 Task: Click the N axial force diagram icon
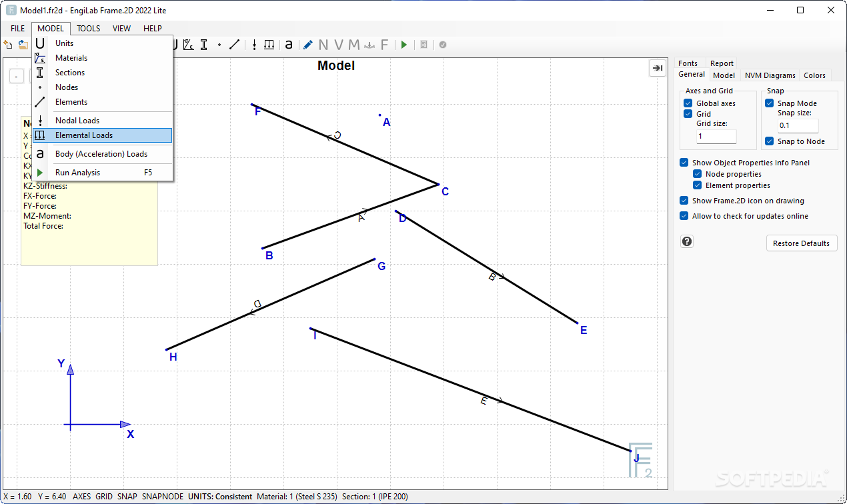click(323, 45)
